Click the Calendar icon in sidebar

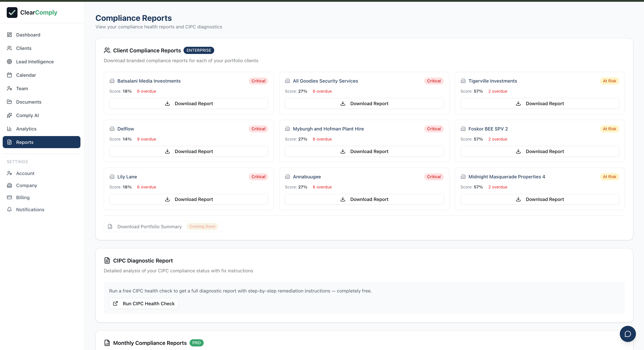pyautogui.click(x=9, y=75)
